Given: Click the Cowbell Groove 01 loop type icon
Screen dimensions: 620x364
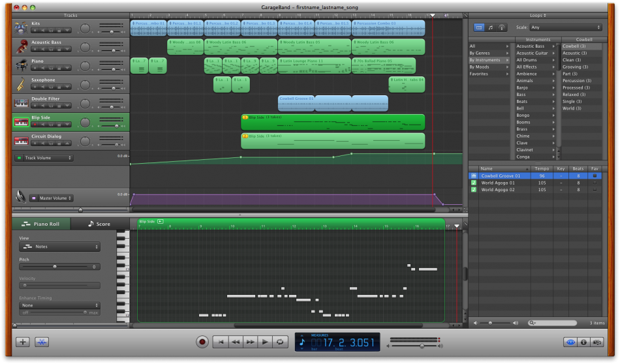Looking at the screenshot, I should tap(474, 176).
